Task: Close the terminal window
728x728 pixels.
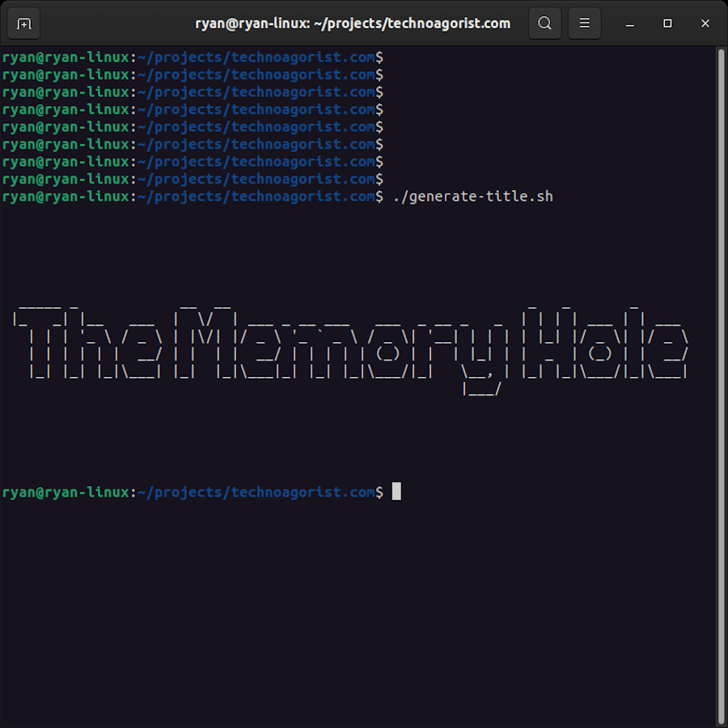Action: (x=705, y=23)
